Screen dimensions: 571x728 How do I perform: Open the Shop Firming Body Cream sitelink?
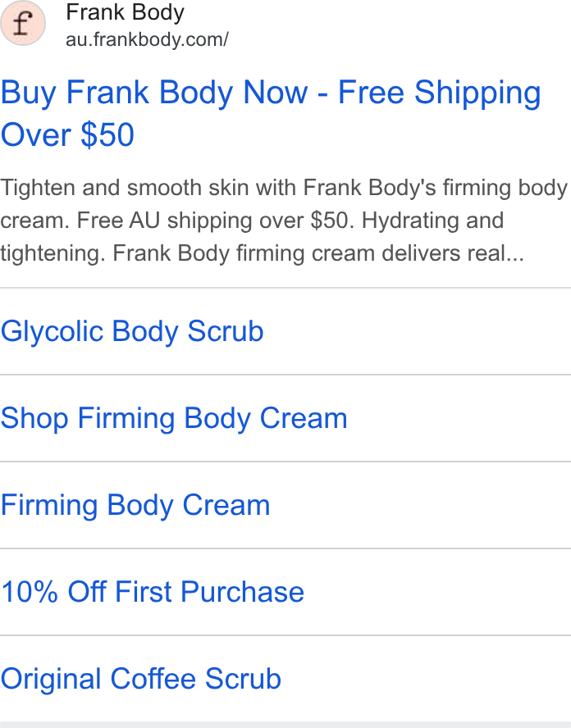point(174,418)
